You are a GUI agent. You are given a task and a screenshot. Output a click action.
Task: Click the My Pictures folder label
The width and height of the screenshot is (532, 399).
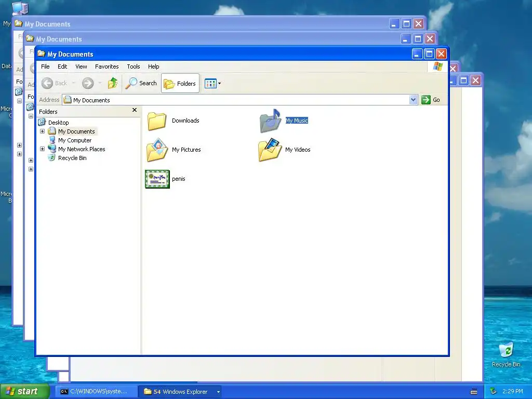coord(187,150)
